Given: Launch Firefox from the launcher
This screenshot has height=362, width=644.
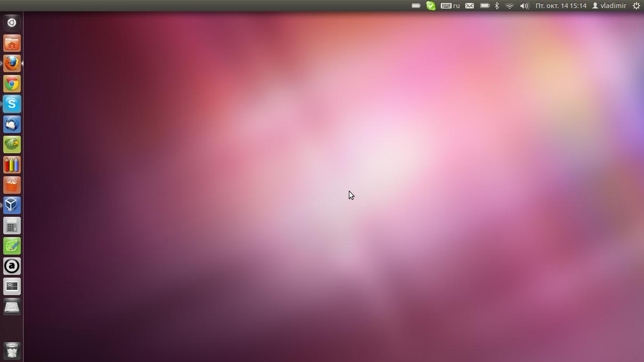Looking at the screenshot, I should pyautogui.click(x=12, y=64).
